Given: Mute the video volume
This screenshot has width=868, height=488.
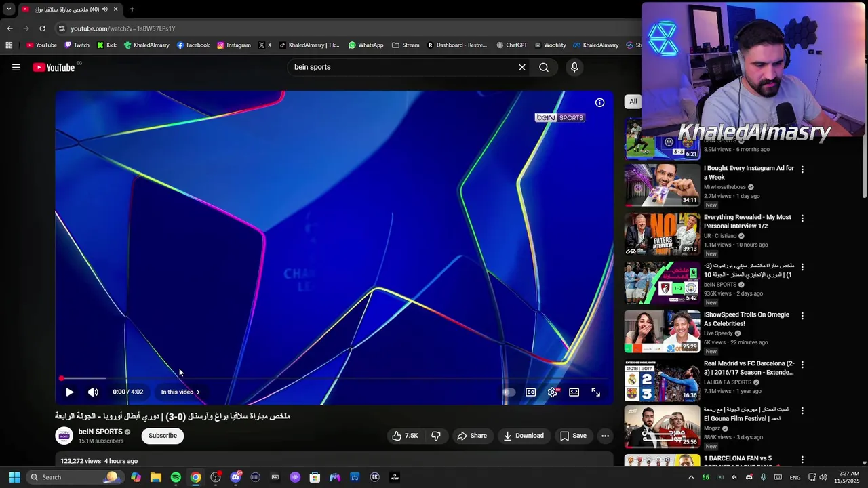Looking at the screenshot, I should point(93,392).
